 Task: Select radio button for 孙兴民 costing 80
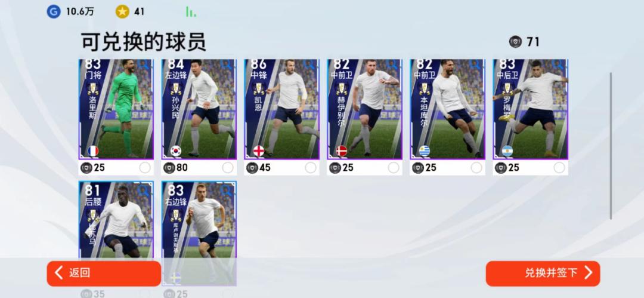coord(228,168)
